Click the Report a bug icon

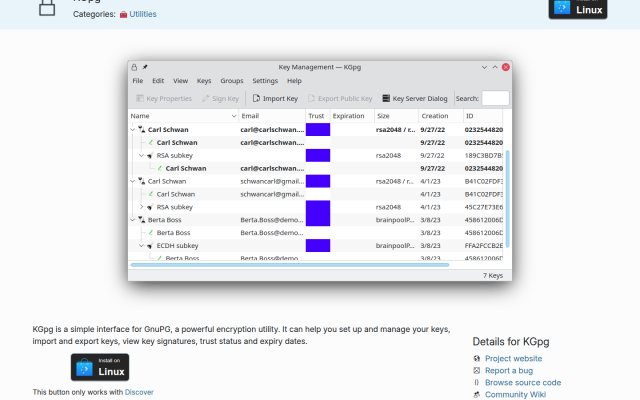pos(476,371)
